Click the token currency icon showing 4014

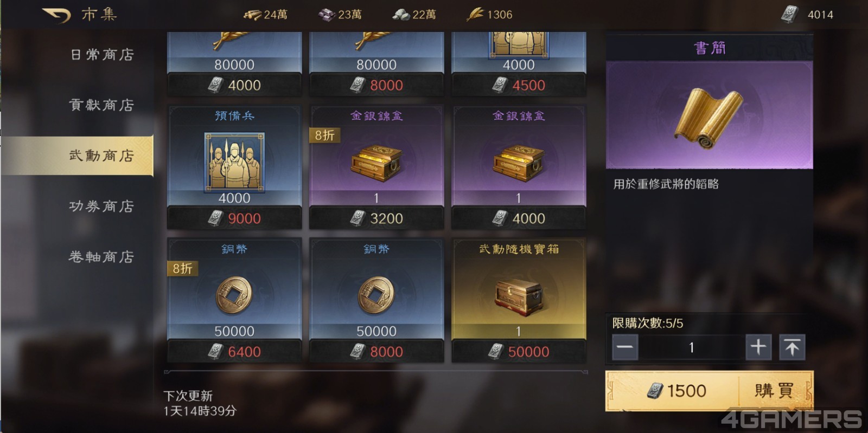(790, 14)
